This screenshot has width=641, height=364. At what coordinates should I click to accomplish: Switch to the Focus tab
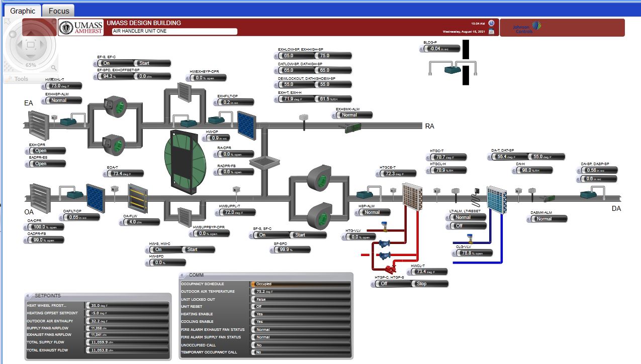[x=58, y=11]
